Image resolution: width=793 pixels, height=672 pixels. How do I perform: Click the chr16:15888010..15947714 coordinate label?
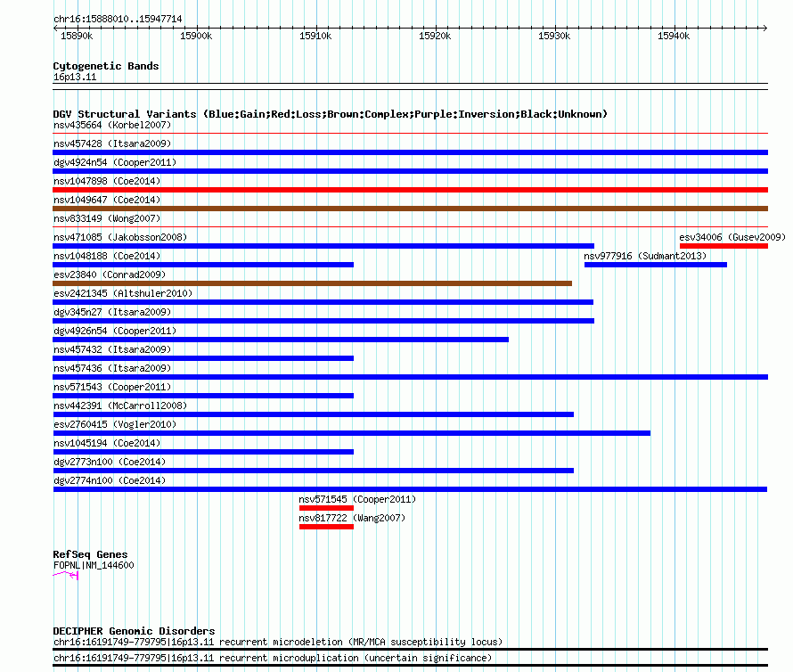(x=118, y=19)
